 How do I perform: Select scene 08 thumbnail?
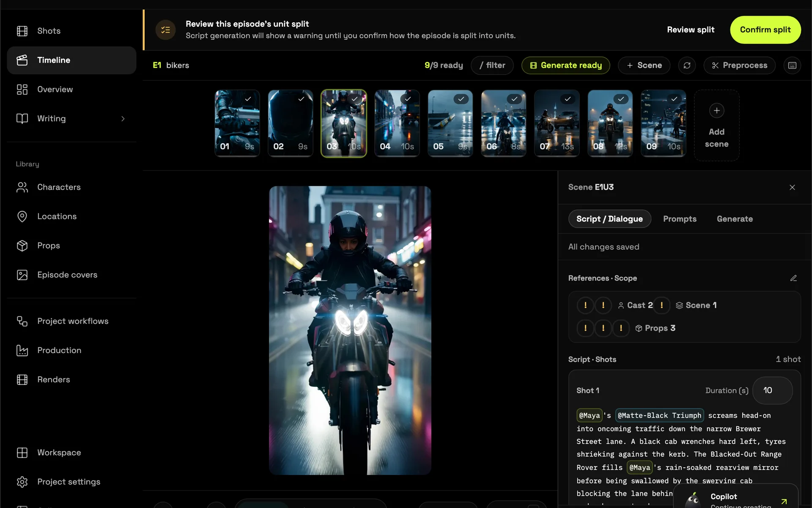610,123
